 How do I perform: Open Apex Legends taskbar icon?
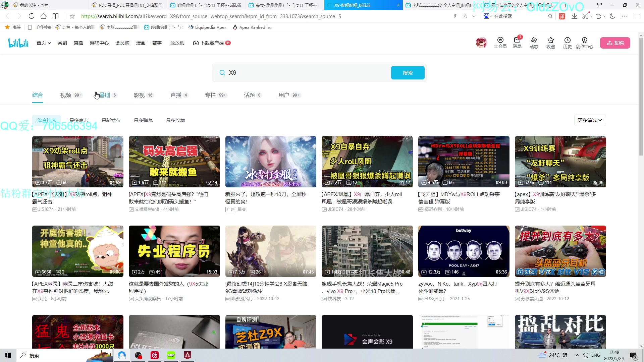coord(187,355)
